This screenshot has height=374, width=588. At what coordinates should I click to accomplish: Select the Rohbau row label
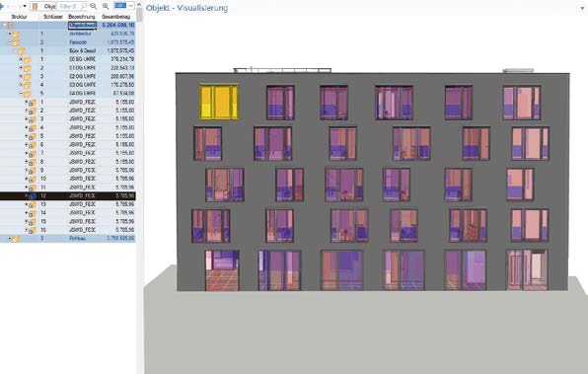(x=78, y=238)
